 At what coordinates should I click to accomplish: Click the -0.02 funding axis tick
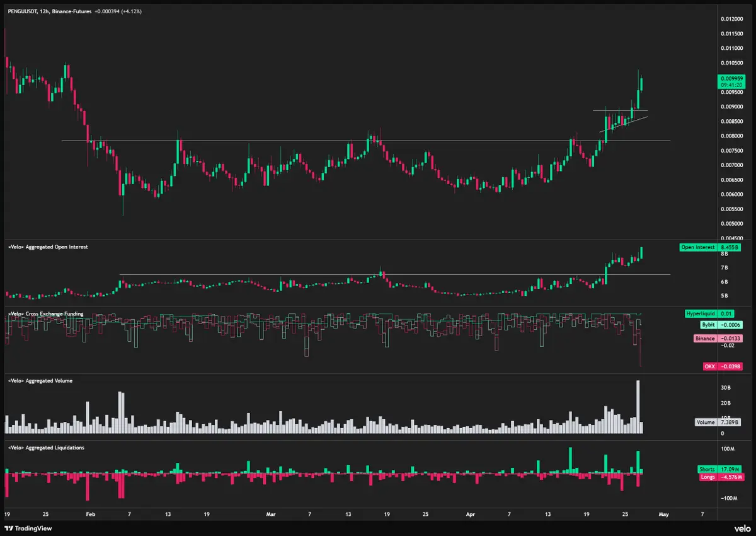coord(727,346)
